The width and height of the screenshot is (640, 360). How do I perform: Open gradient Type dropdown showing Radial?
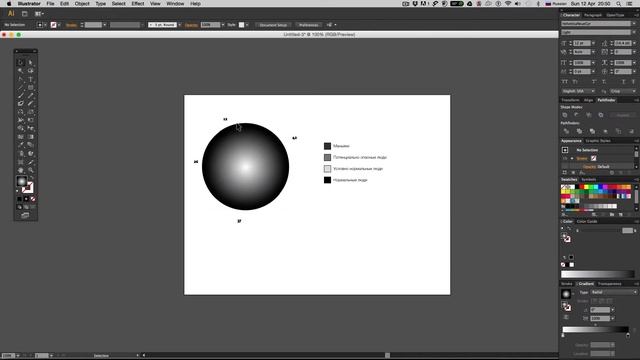pos(614,292)
